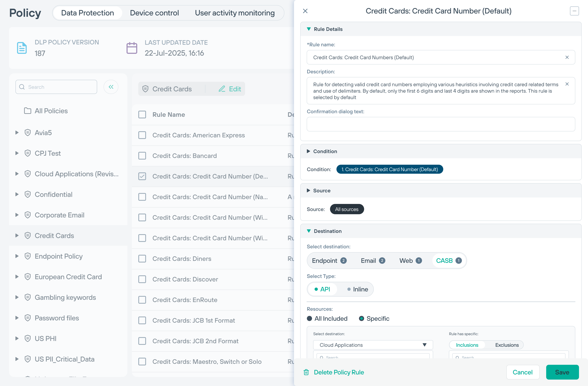The height and width of the screenshot is (386, 588).
Task: Clear the Rule name field with X
Action: pos(567,57)
